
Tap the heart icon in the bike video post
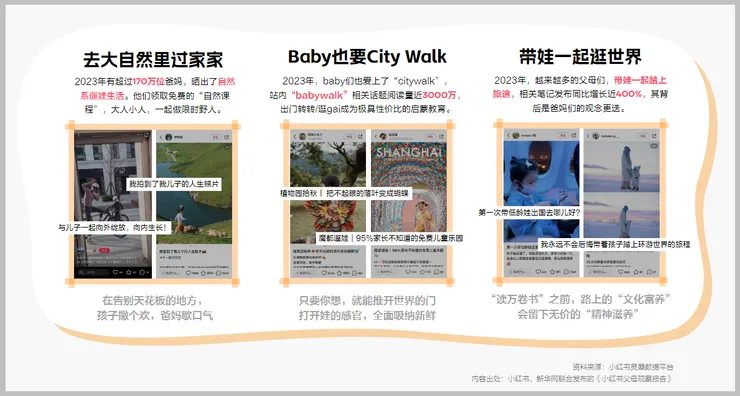115,272
